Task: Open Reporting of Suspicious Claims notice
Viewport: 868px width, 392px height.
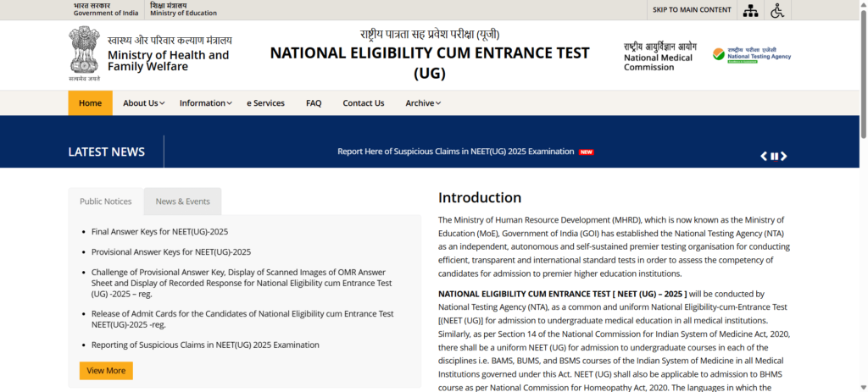Action: pyautogui.click(x=205, y=345)
